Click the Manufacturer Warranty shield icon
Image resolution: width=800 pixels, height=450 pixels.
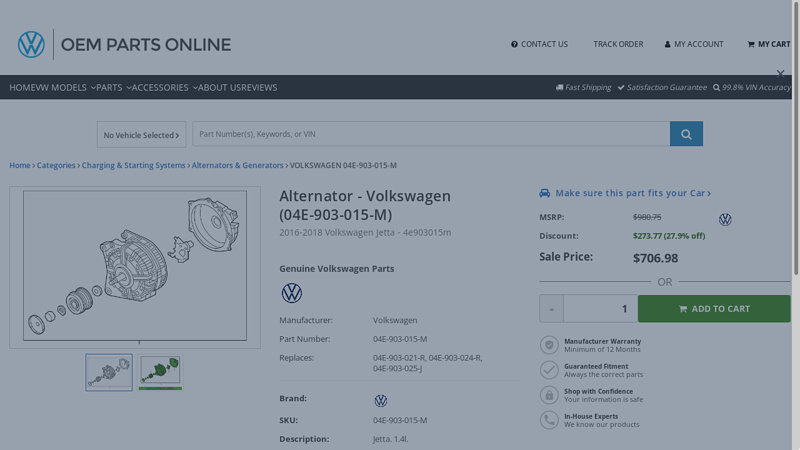tap(549, 345)
